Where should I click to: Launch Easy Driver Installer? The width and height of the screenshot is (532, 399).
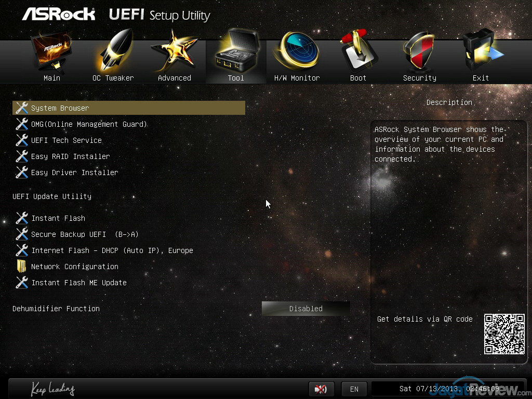click(x=75, y=172)
